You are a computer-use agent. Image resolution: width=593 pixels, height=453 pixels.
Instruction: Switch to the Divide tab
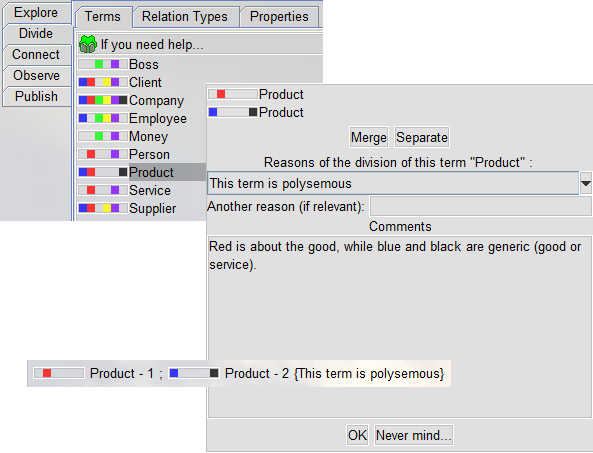click(36, 33)
